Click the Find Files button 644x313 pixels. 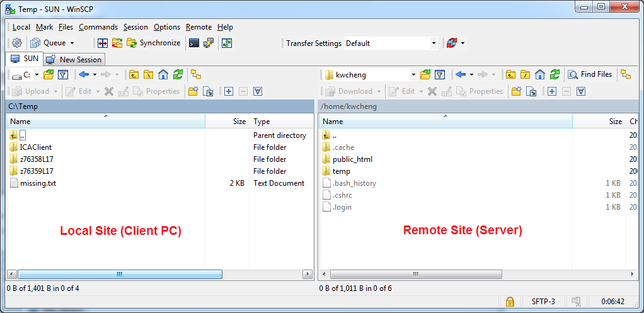pos(590,74)
